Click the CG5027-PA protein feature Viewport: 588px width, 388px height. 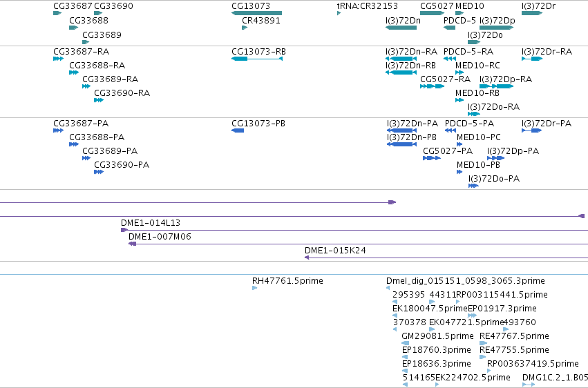click(x=432, y=158)
